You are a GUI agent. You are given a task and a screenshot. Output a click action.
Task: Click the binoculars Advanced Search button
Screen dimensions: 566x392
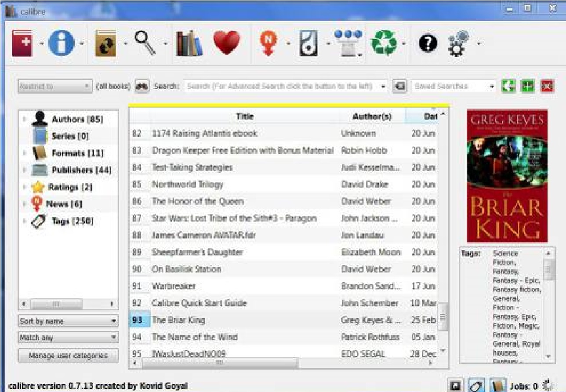[x=142, y=86]
